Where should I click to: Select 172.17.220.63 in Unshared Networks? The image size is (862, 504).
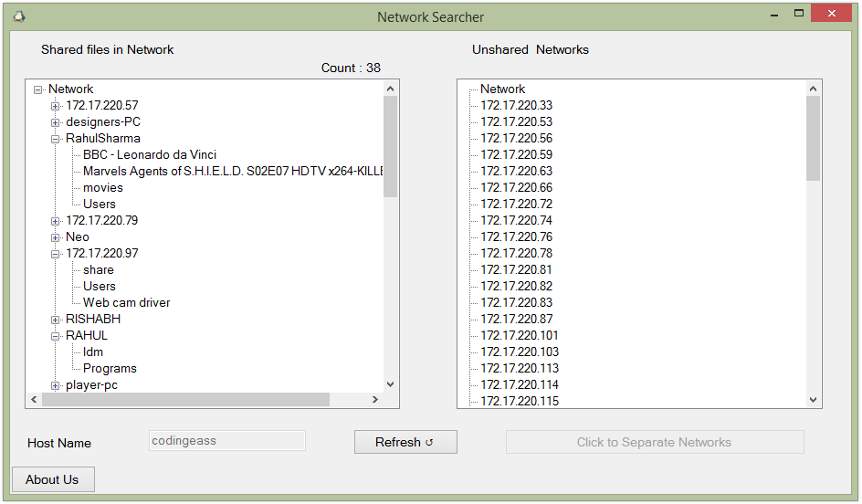[x=516, y=172]
